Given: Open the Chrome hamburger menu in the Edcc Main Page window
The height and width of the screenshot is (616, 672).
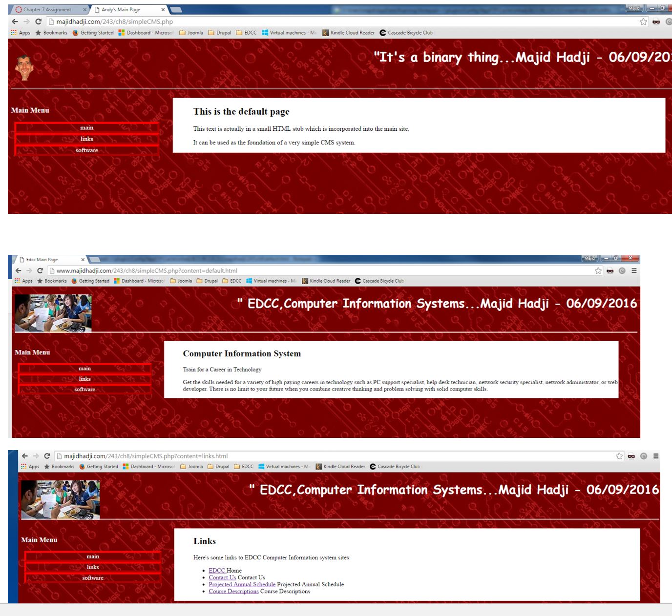Looking at the screenshot, I should (x=634, y=270).
